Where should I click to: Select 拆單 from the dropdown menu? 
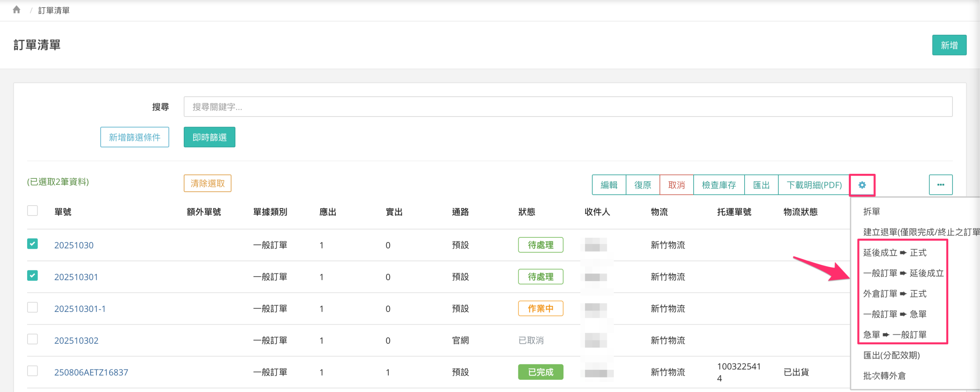(x=872, y=212)
